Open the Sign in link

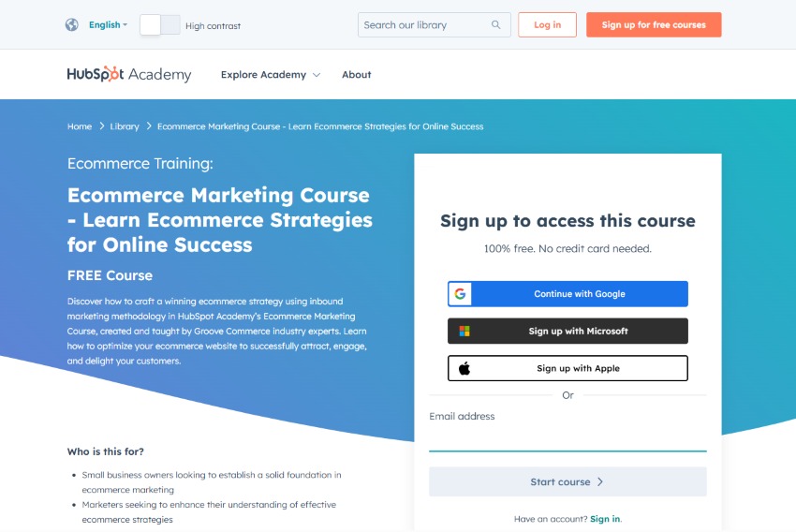click(605, 519)
